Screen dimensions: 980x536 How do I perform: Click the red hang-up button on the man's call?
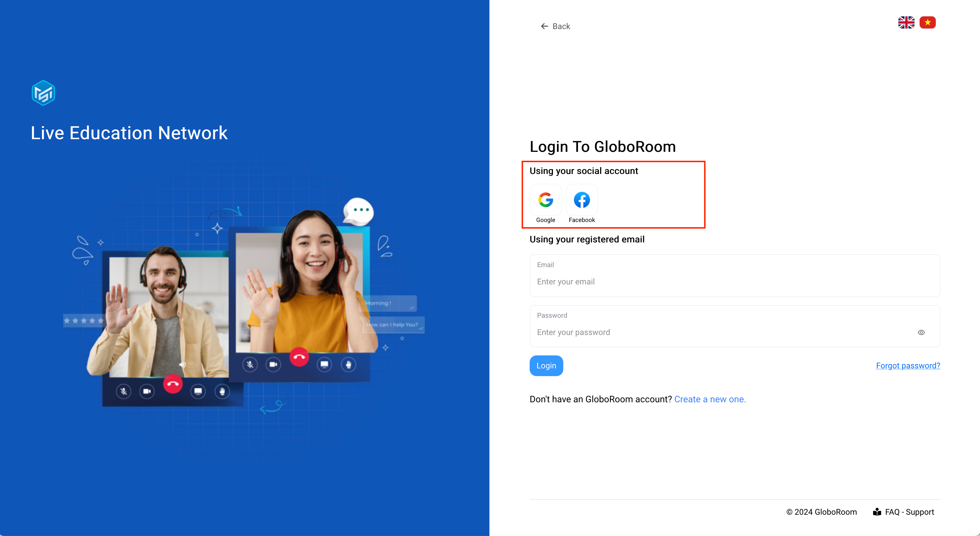173,384
